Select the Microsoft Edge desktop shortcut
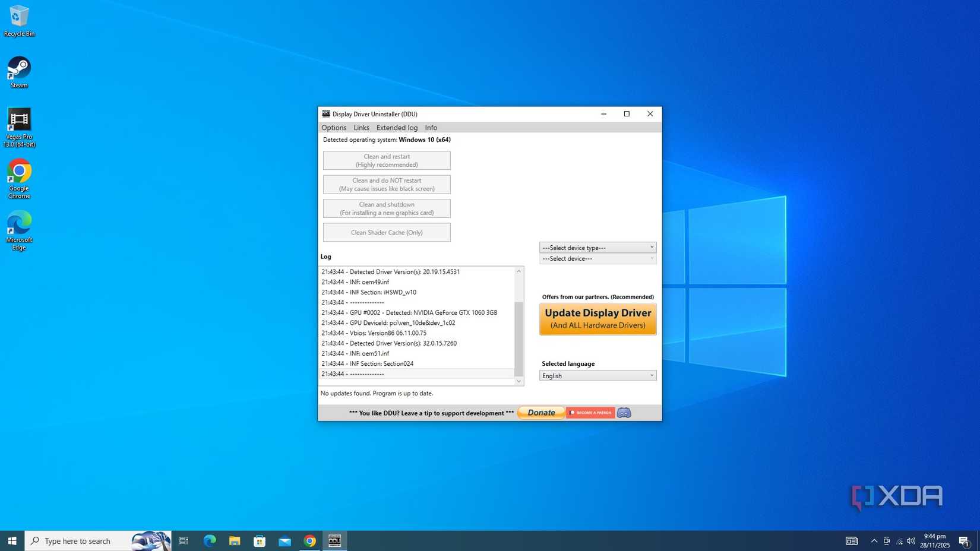 click(19, 230)
